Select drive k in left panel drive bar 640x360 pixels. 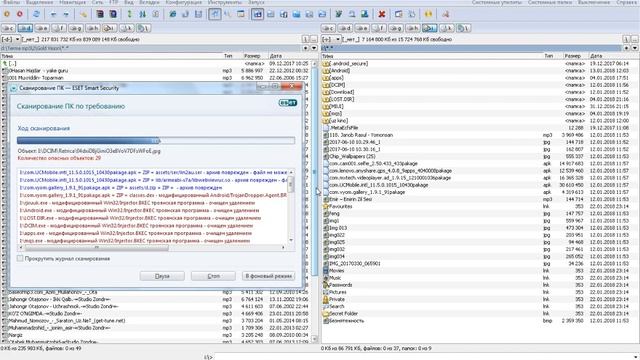coord(126,28)
